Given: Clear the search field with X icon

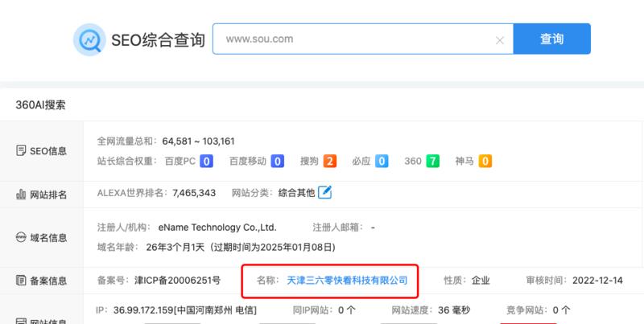Looking at the screenshot, I should [x=499, y=39].
